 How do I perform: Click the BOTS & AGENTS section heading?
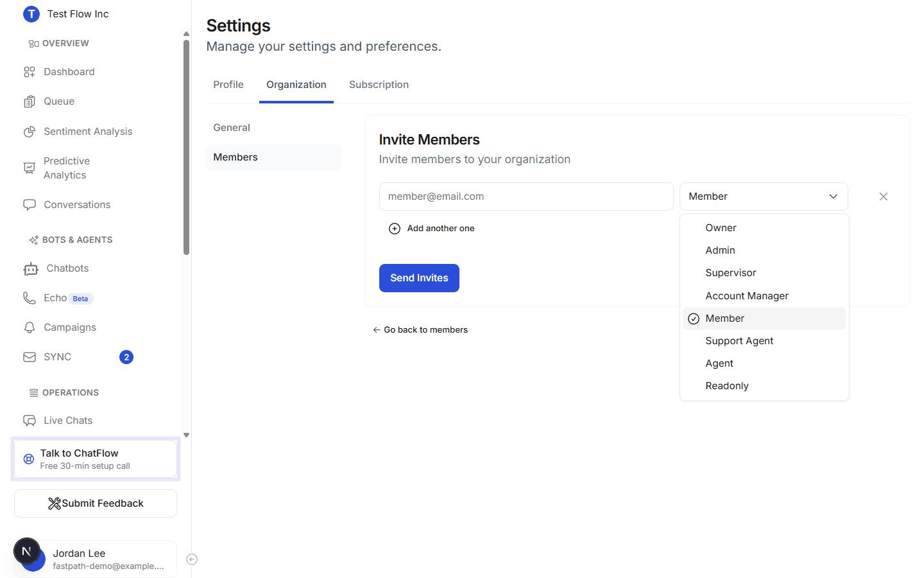tap(77, 240)
